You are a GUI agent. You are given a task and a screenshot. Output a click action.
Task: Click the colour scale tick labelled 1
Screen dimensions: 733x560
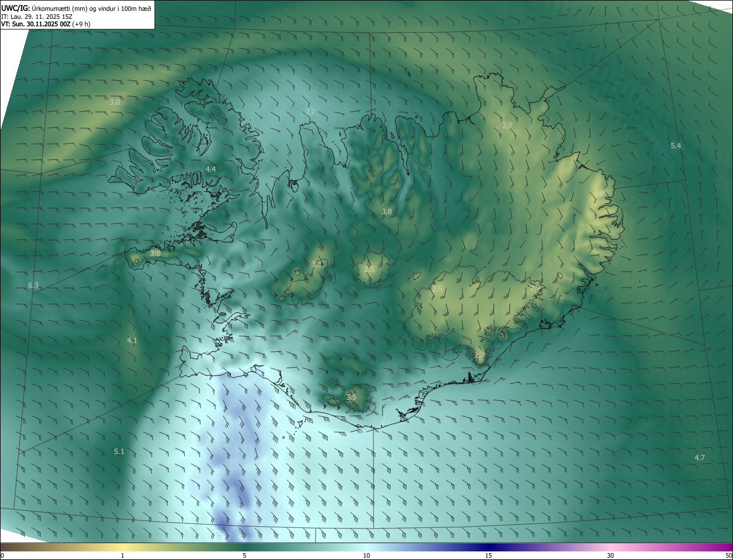[x=123, y=555]
